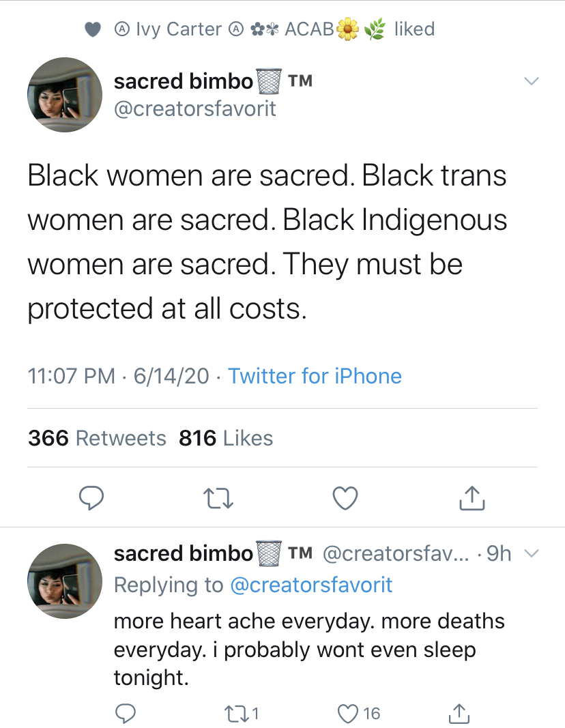This screenshot has height=728, width=565.
Task: Reply to the main tweet using the comment icon
Action: pyautogui.click(x=91, y=498)
